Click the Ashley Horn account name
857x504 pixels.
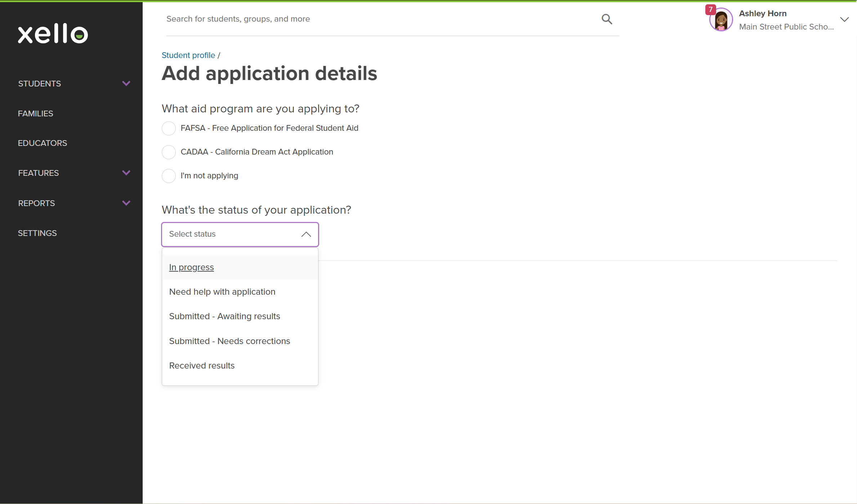[763, 13]
